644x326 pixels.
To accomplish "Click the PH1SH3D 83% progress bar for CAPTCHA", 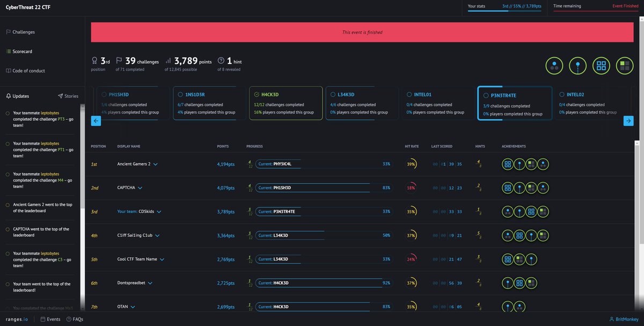I will (325, 188).
